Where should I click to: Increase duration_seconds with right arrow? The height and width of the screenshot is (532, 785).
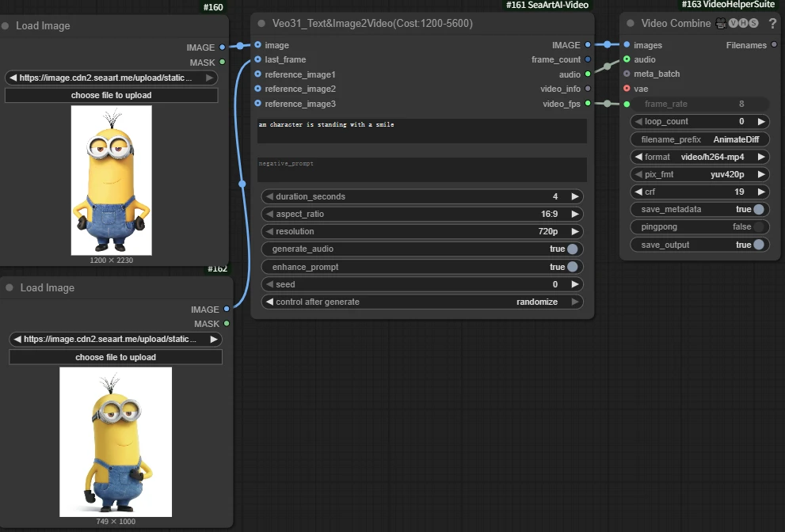(575, 197)
